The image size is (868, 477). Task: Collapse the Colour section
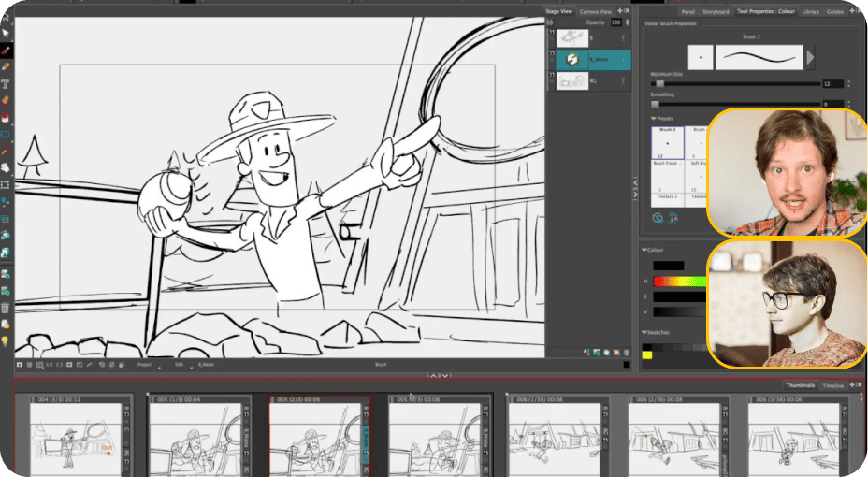click(644, 250)
